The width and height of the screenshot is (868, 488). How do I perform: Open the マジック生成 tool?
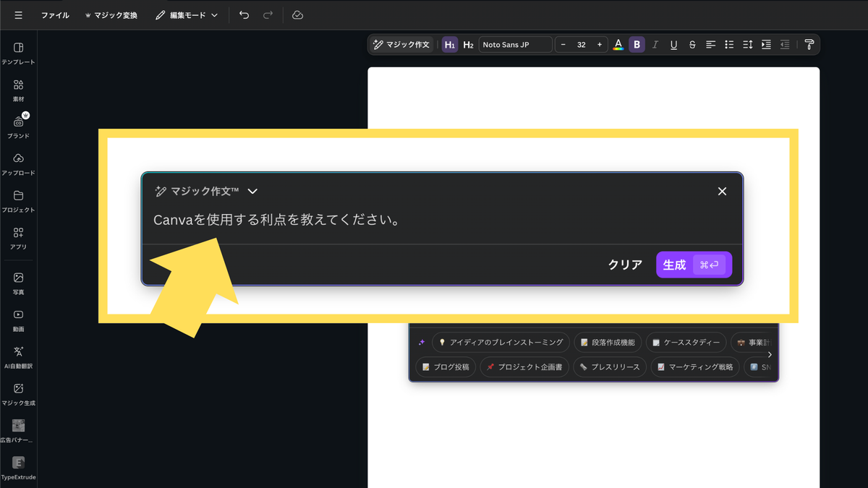18,394
